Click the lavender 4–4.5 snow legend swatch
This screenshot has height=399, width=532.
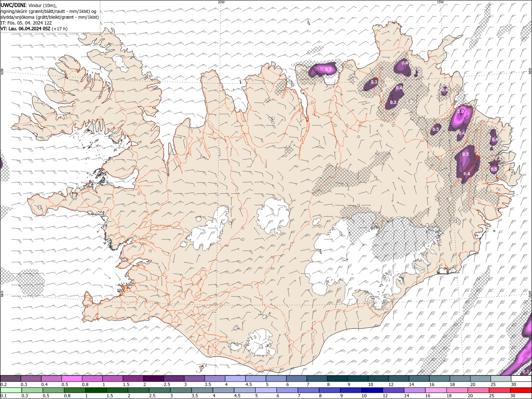(235, 379)
